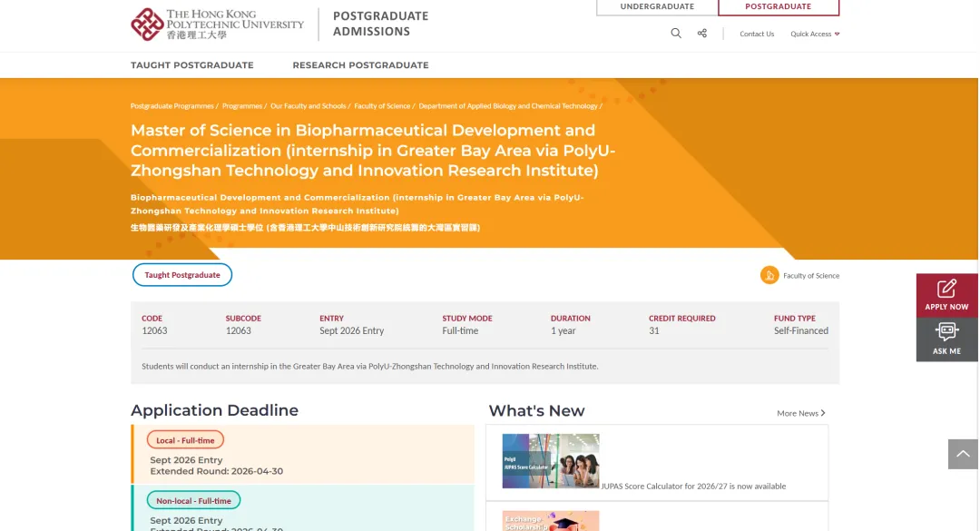Open the search magnifier icon
The height and width of the screenshot is (531, 980).
[676, 34]
